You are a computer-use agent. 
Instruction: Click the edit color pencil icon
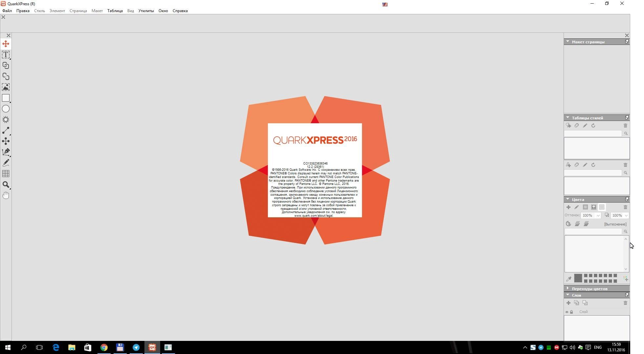point(577,207)
